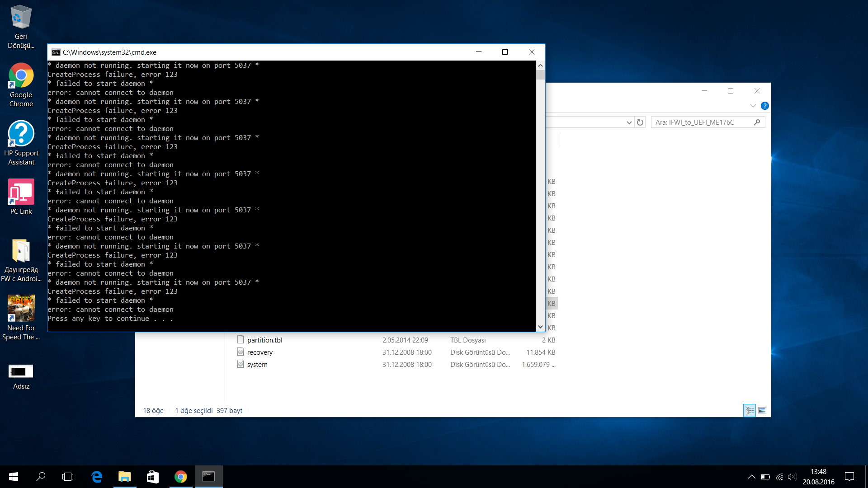Open the address bar history dropdown
The width and height of the screenshot is (868, 488).
click(x=629, y=122)
